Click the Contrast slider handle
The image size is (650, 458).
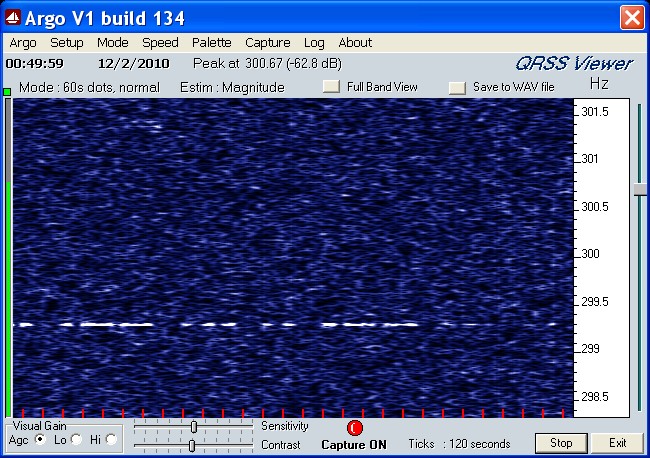(191, 445)
